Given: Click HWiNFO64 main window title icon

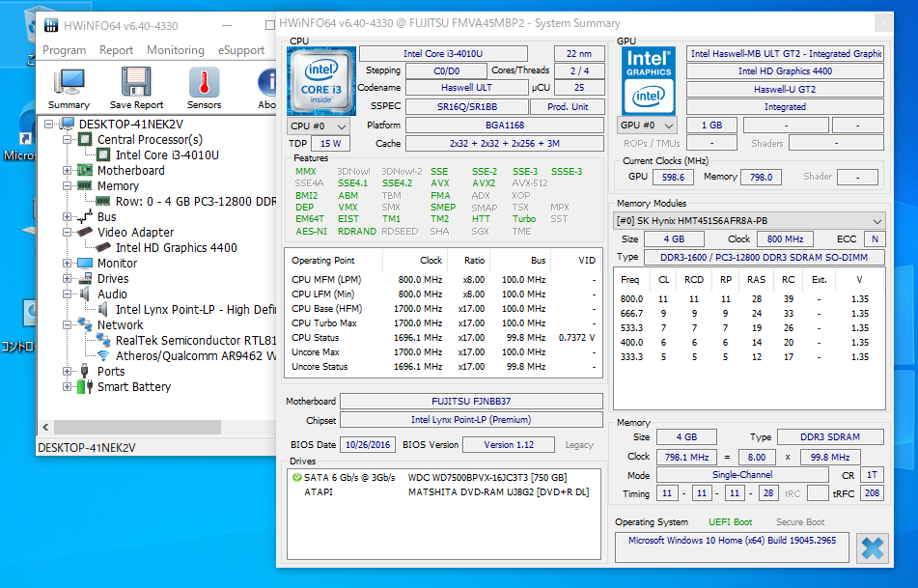Looking at the screenshot, I should coord(51,25).
